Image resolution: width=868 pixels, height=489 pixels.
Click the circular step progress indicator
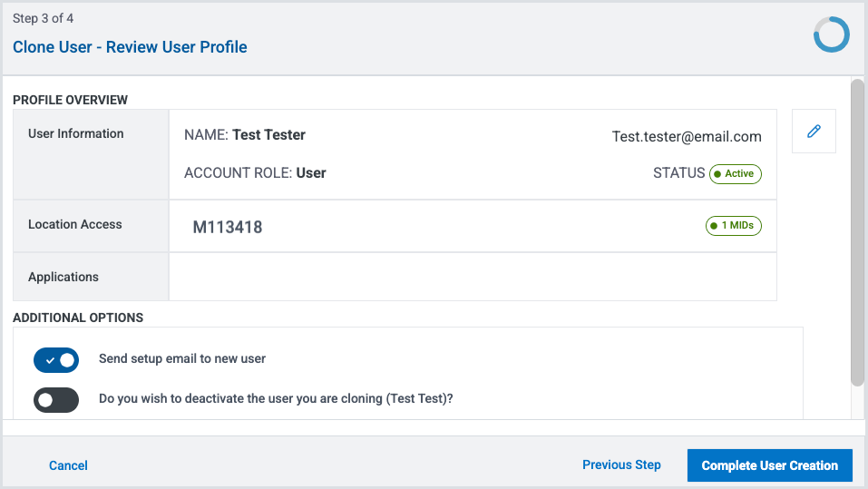[x=831, y=35]
